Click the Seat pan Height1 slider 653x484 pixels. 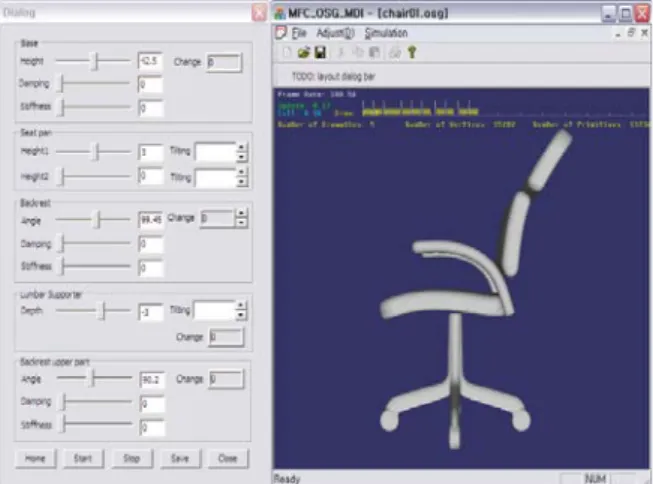94,152
